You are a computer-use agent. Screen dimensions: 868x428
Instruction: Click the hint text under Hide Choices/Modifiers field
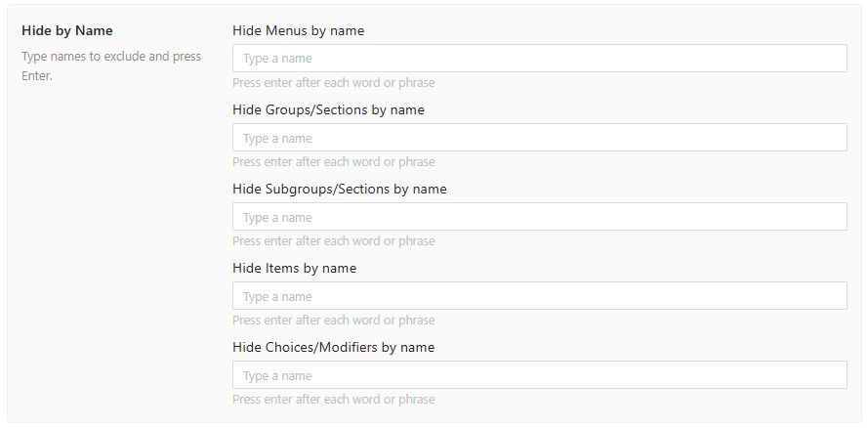tap(333, 400)
